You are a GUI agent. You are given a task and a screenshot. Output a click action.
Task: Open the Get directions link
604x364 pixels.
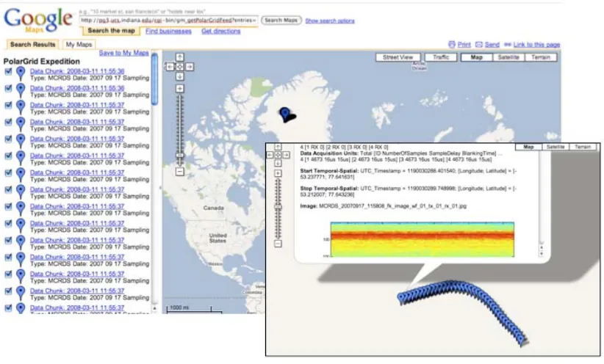tap(220, 31)
